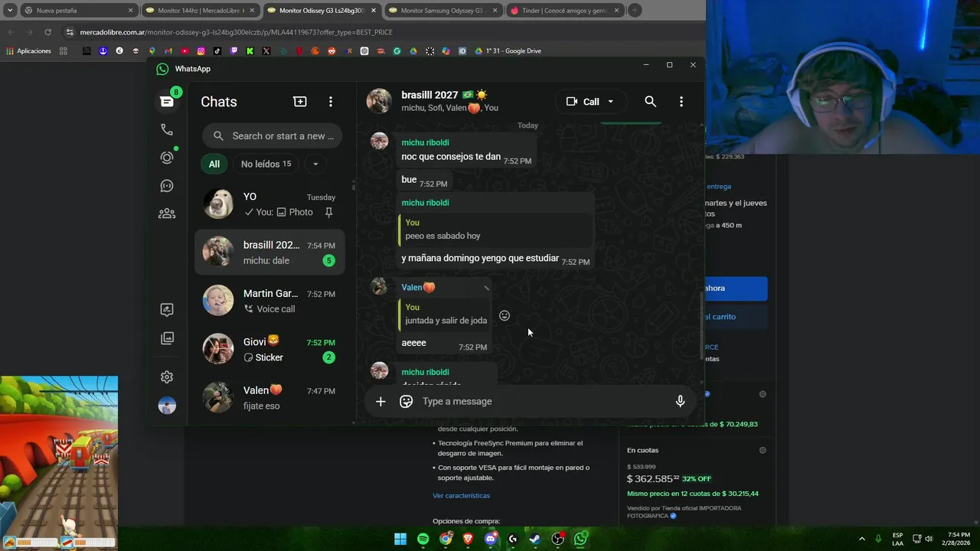Click the ESP LAA language indicator
The height and width of the screenshot is (551, 980).
point(897,539)
